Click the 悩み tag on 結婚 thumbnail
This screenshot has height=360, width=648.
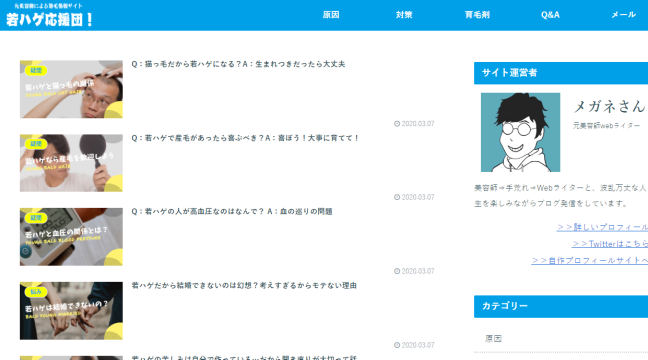tap(36, 292)
